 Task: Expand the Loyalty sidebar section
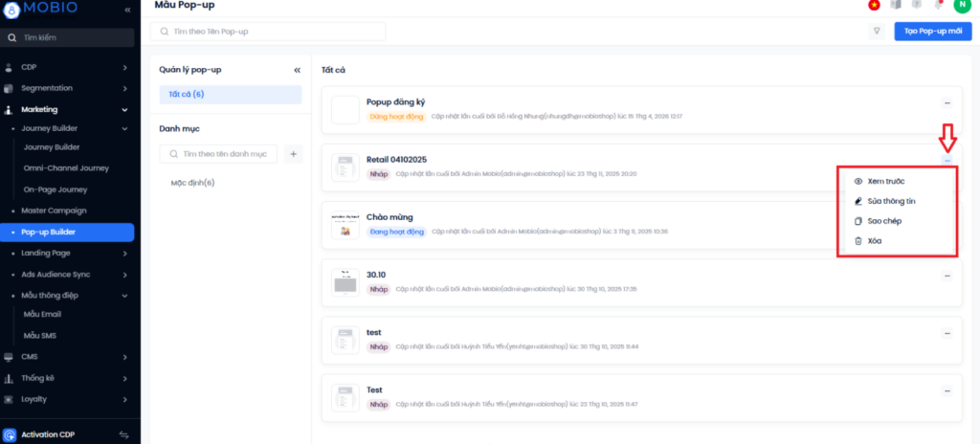click(x=124, y=399)
